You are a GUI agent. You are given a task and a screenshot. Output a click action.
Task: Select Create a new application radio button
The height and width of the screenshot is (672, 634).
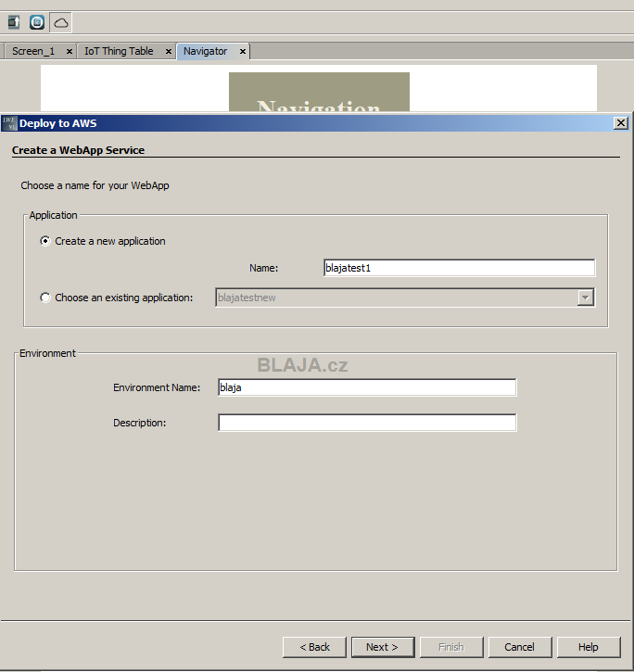45,241
